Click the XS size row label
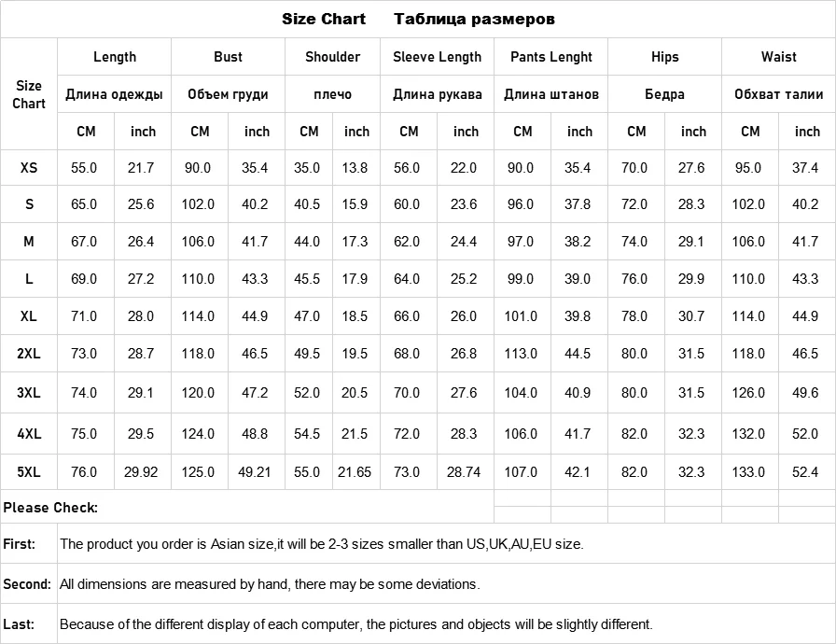The height and width of the screenshot is (644, 836). 29,168
